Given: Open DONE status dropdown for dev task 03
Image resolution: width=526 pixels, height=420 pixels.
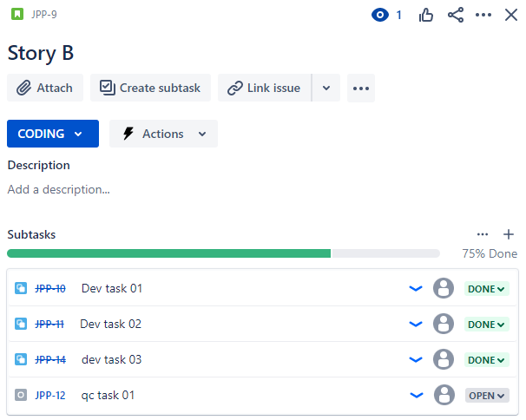Looking at the screenshot, I should coord(486,360).
